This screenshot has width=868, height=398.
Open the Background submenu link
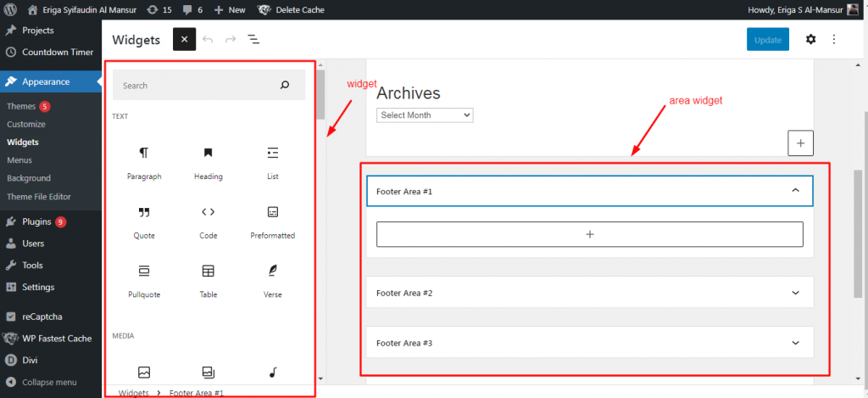tap(29, 178)
